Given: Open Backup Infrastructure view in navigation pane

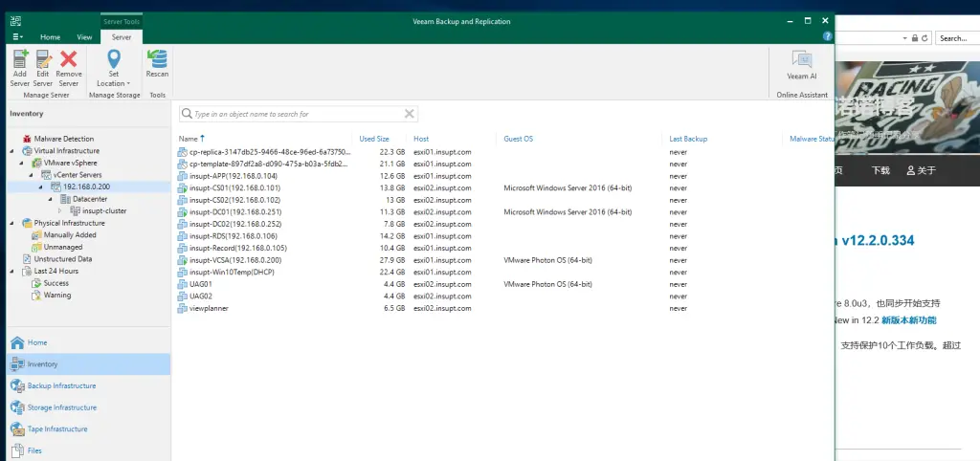Looking at the screenshot, I should click(x=61, y=385).
